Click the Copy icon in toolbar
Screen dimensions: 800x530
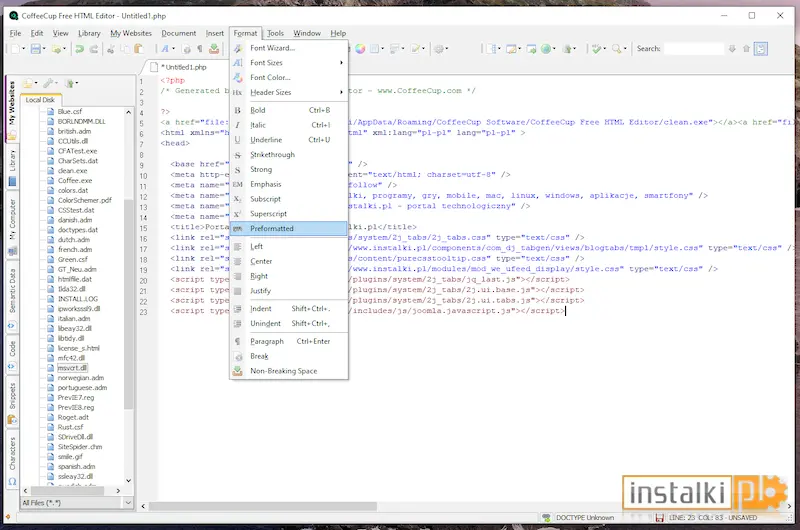[125, 49]
